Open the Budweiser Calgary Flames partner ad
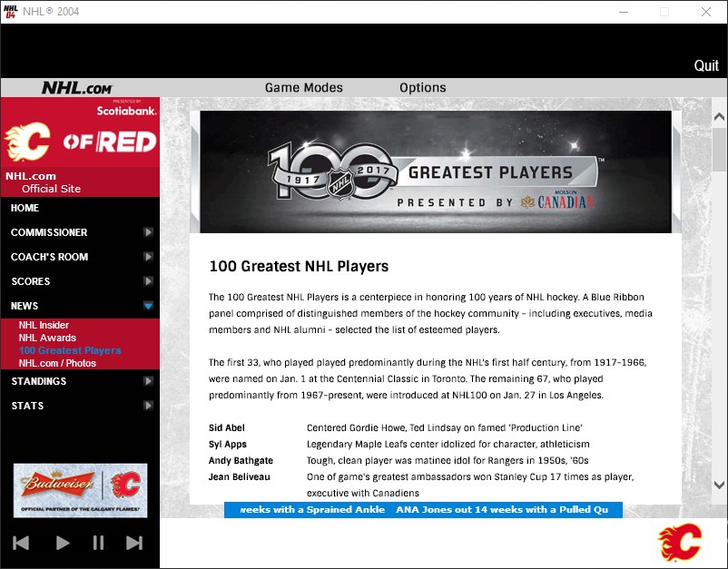Viewport: 728px width, 569px height. (80, 490)
